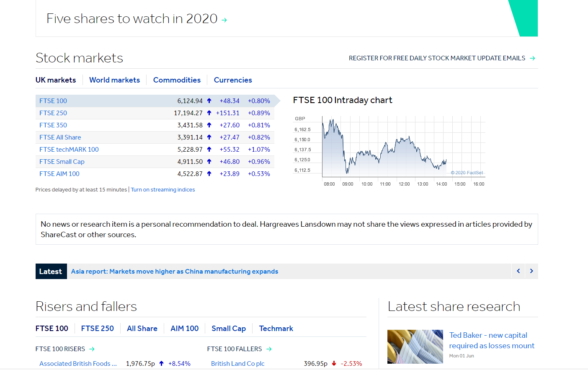
Task: Click the left chevron on the Latest news bar
Action: (518, 271)
